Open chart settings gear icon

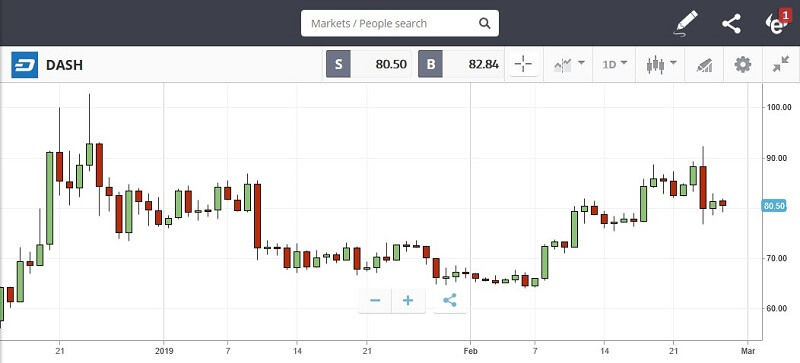[743, 64]
